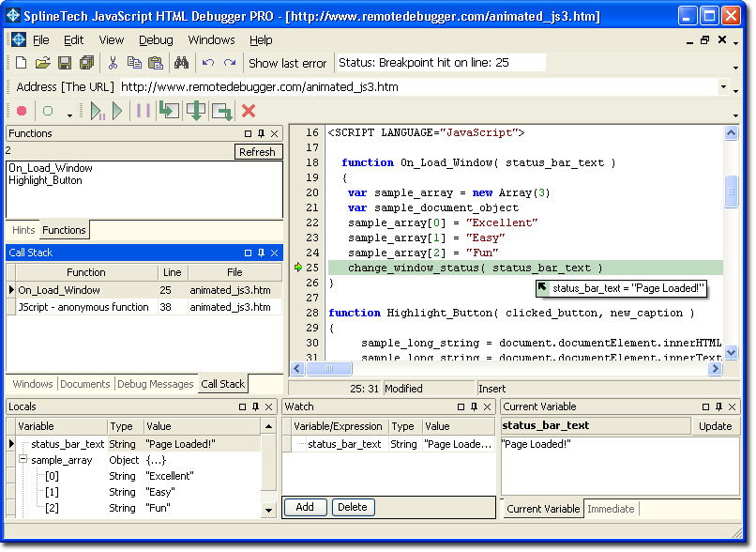756x552 pixels.
Task: Open debug toolbar options chevron
Action: (735, 115)
